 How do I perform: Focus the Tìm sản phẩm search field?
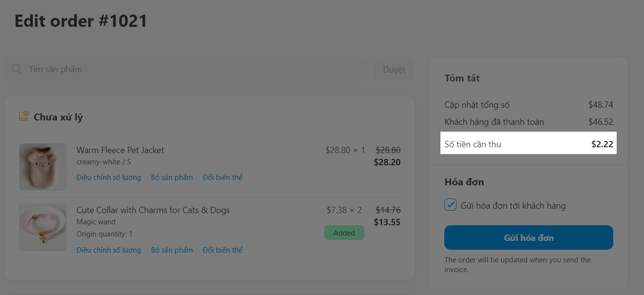pyautogui.click(x=195, y=69)
